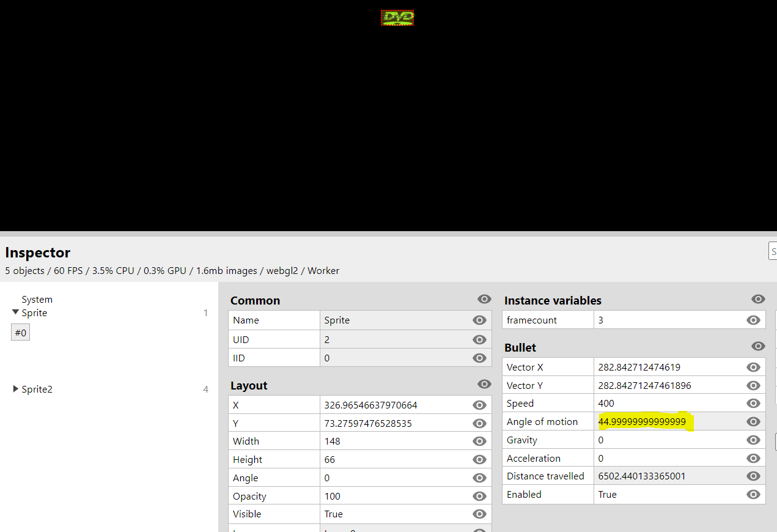The image size is (777, 532).
Task: Click the eye icon for Speed
Action: click(753, 403)
